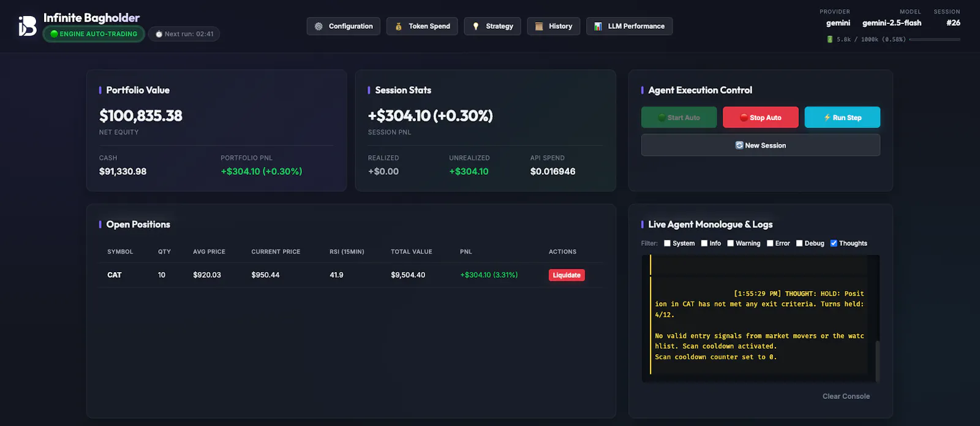The image size is (980, 426).
Task: Click the CAT average price $920.03
Action: (207, 275)
